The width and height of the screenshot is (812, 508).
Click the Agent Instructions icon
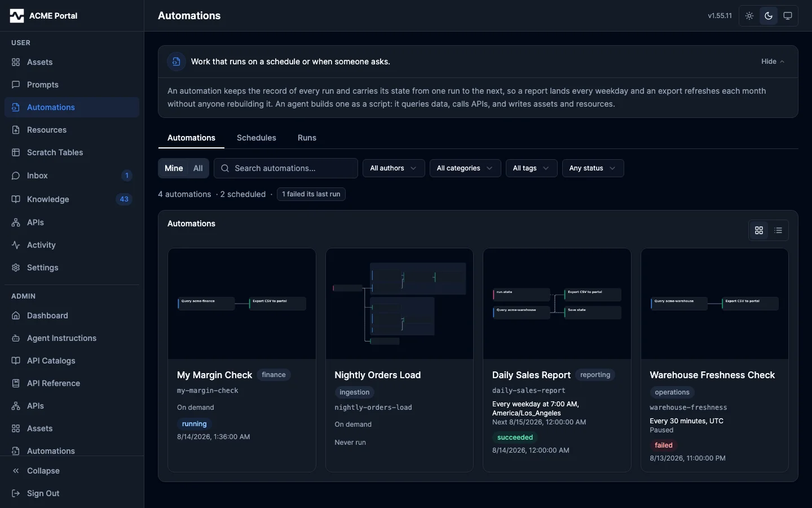coord(16,338)
